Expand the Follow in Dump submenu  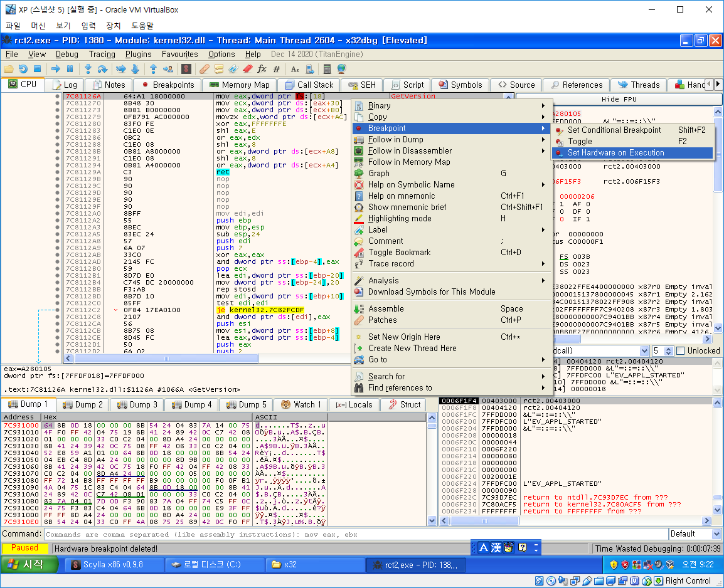pos(452,140)
